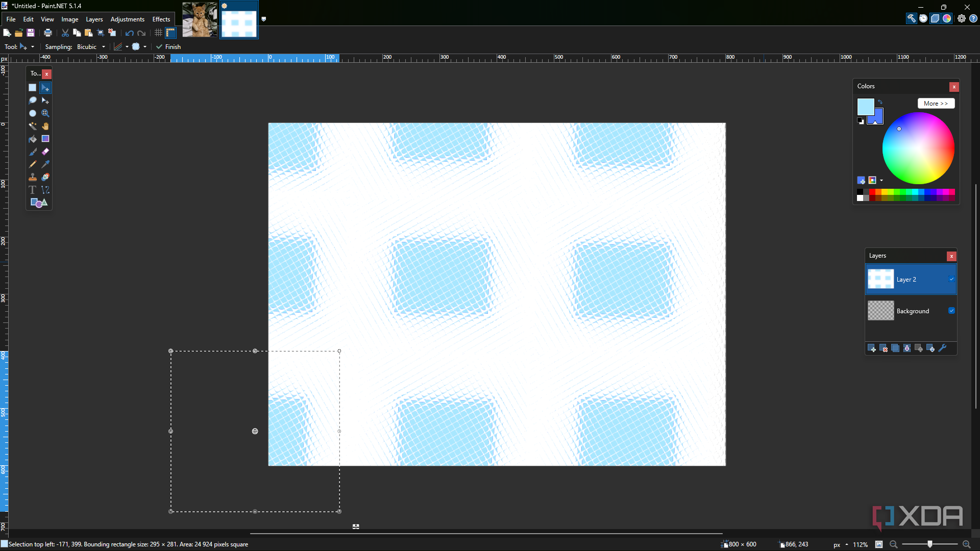Screen dimensions: 980x551
Task: Open Layer Properties wrench icon
Action: click(942, 348)
